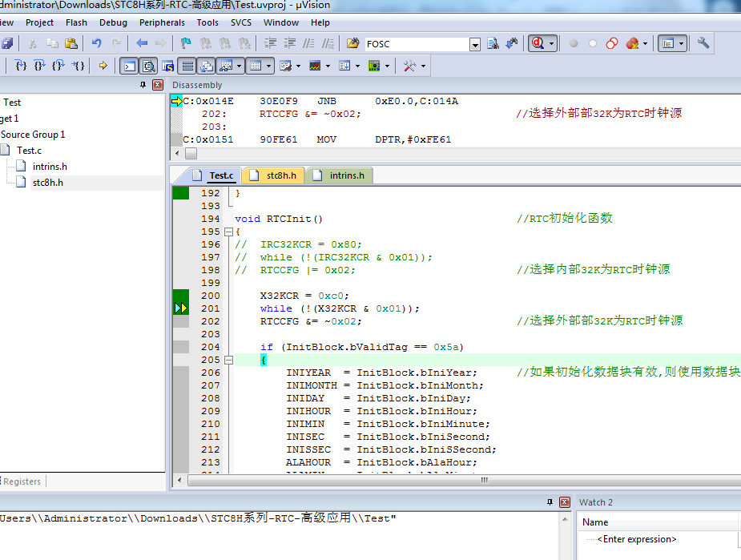Screen dimensions: 741x560
Task: Toggle the Disassembly Window button
Action: 148,66
